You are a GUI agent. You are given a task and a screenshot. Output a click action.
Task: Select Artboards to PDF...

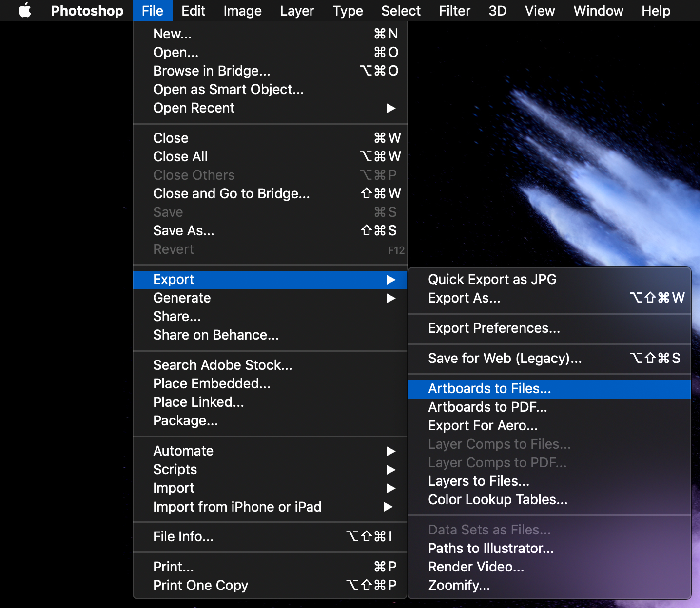549,407
